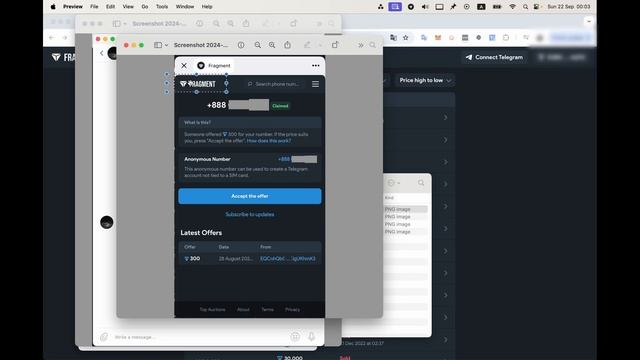Click browser back arrow
This screenshot has height=360, width=640.
click(x=51, y=38)
